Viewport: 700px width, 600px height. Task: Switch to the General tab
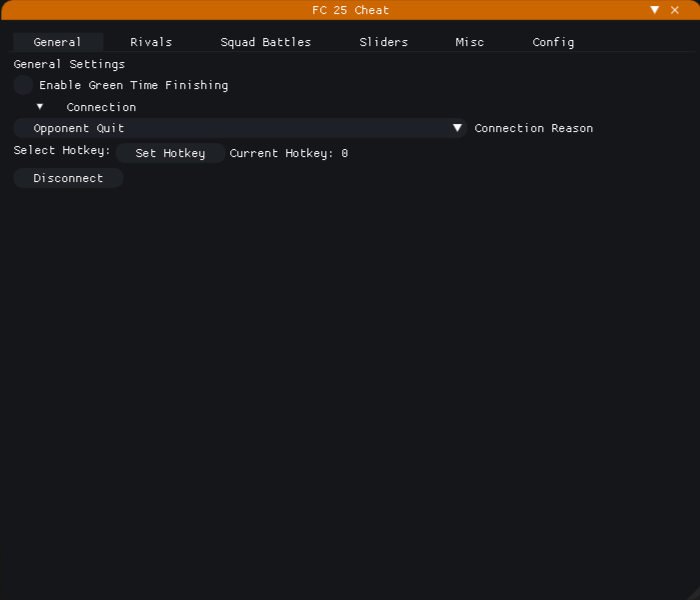[x=57, y=42]
